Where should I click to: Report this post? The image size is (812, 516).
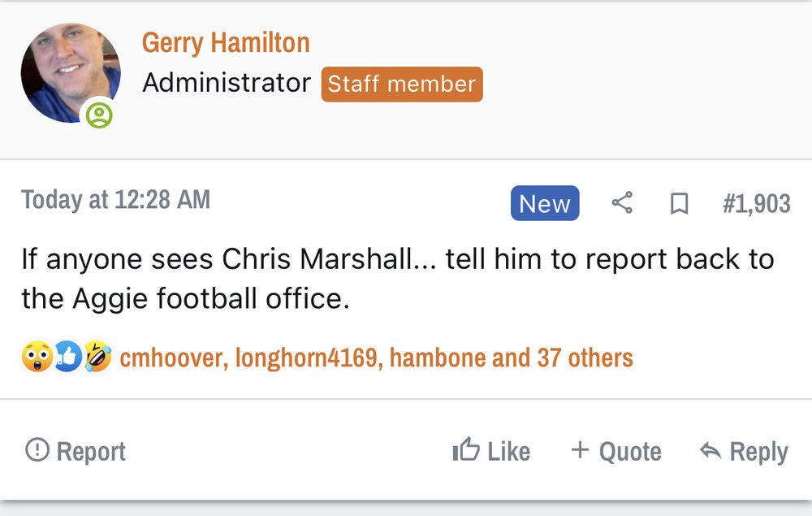tap(76, 451)
